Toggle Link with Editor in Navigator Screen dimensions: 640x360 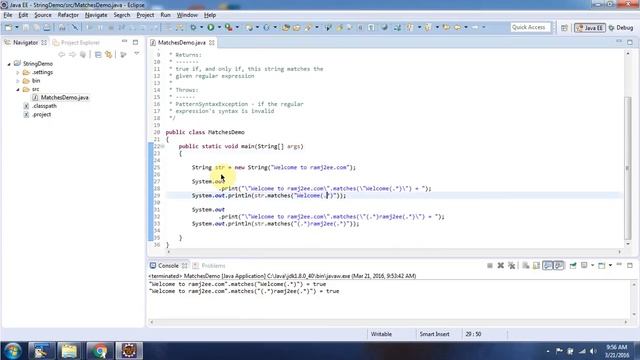[x=109, y=54]
